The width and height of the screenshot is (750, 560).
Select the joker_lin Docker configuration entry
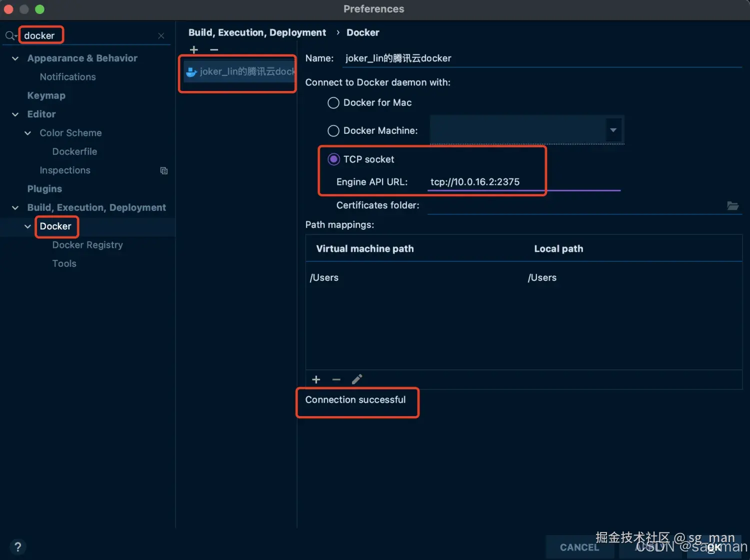tap(239, 72)
